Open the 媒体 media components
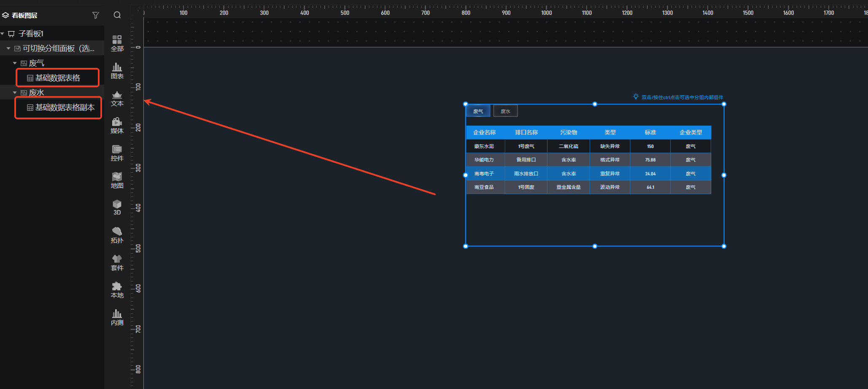Viewport: 868px width, 389px height. tap(117, 126)
